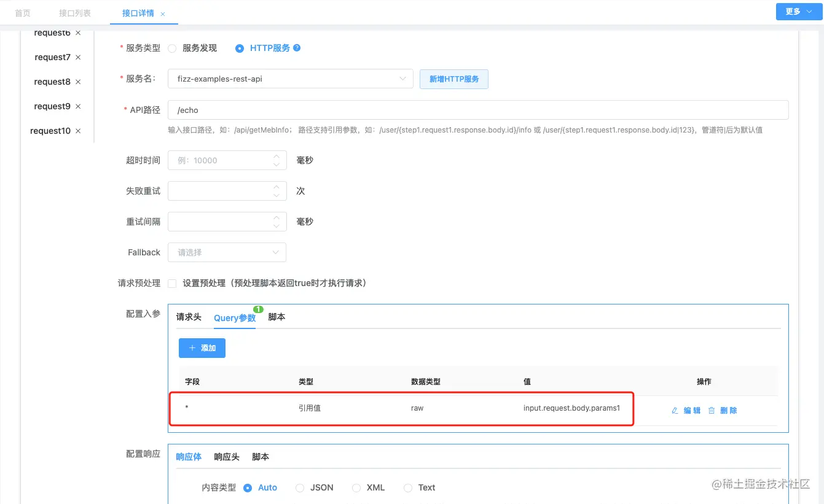The height and width of the screenshot is (504, 824).
Task: Click the API路径 input field containing /echo
Action: point(478,110)
